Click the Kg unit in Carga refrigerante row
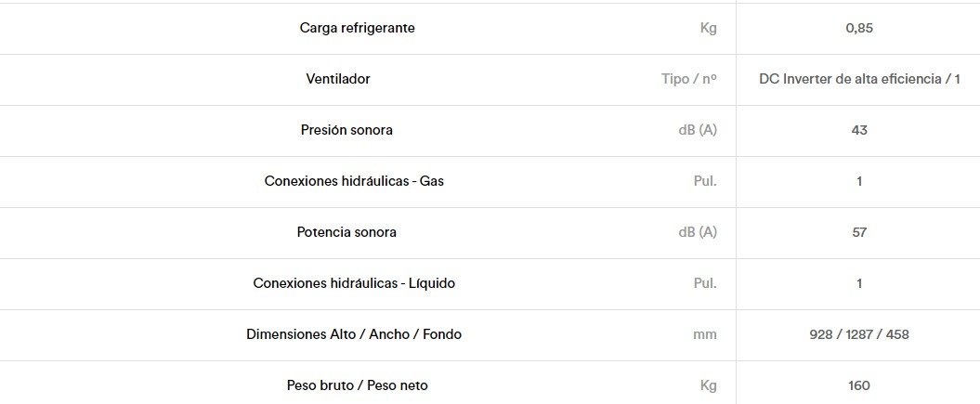This screenshot has width=980, height=404. pos(709,28)
